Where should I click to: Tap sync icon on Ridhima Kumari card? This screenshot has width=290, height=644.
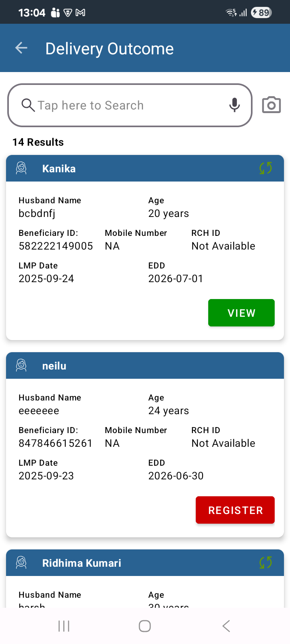pos(266,563)
